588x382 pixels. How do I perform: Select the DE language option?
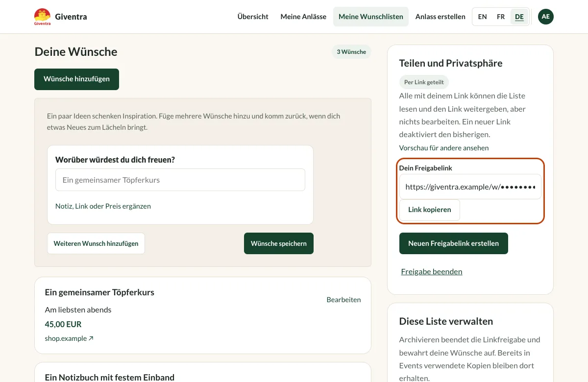pyautogui.click(x=519, y=17)
